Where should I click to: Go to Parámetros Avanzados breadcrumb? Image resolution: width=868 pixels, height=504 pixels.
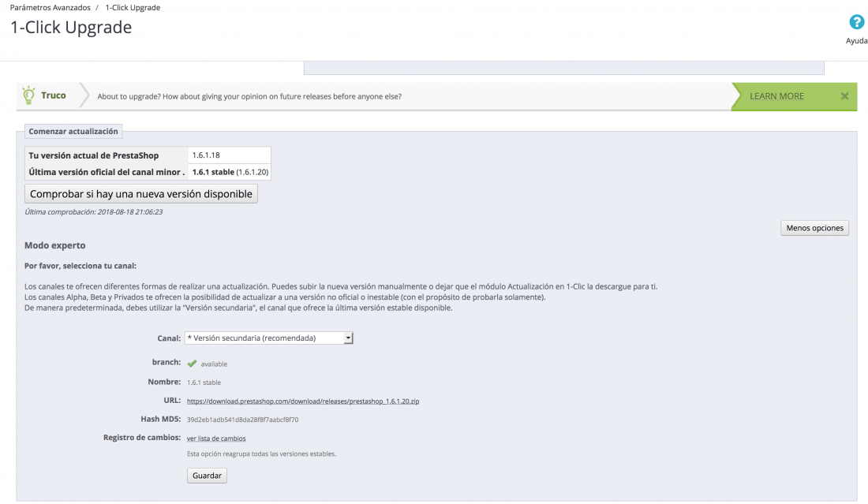(x=51, y=8)
